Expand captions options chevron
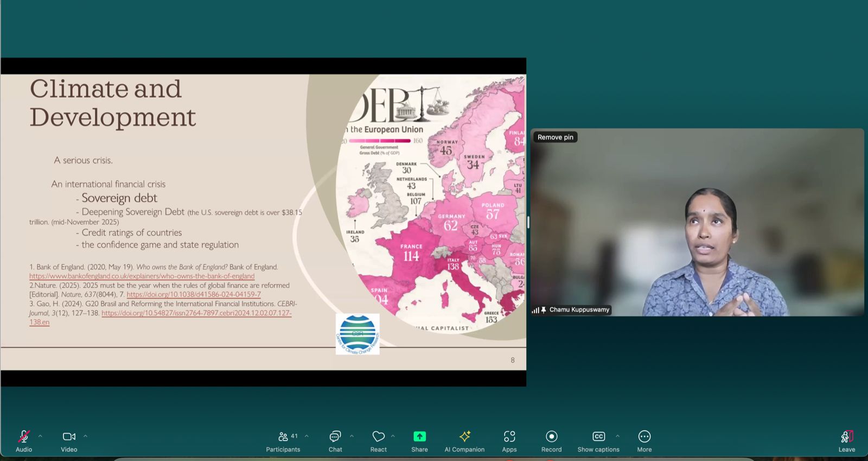The width and height of the screenshot is (868, 461). [617, 436]
